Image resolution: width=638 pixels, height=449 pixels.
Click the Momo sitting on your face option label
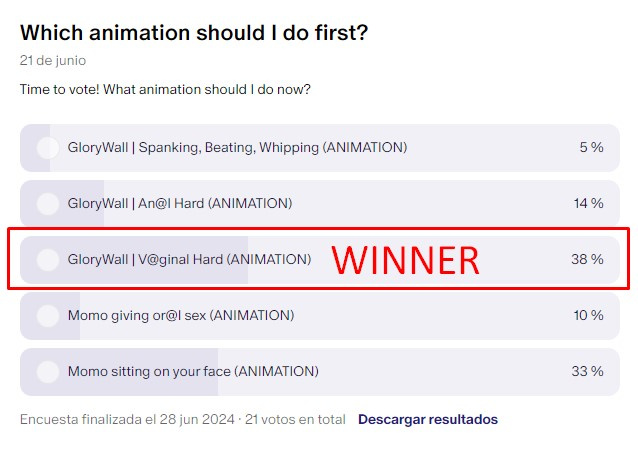pyautogui.click(x=193, y=371)
